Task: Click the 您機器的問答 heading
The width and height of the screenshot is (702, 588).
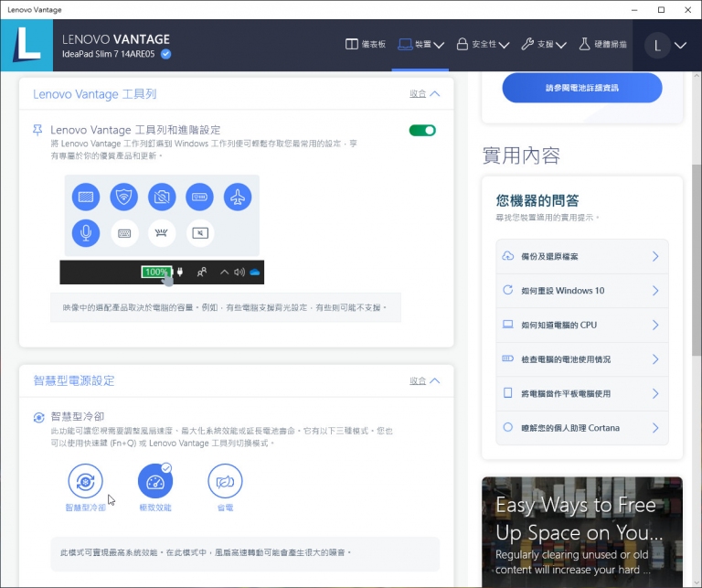Action: (x=537, y=200)
